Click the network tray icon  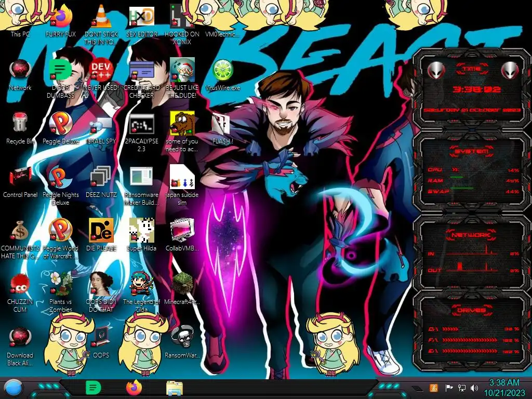pos(462,388)
